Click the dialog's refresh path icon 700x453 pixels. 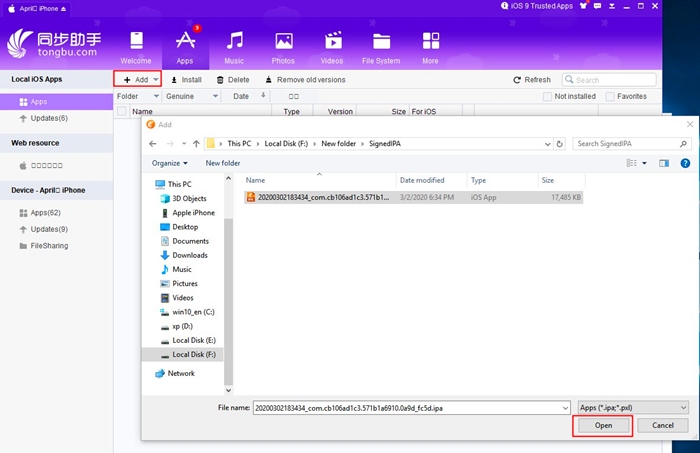tap(559, 144)
